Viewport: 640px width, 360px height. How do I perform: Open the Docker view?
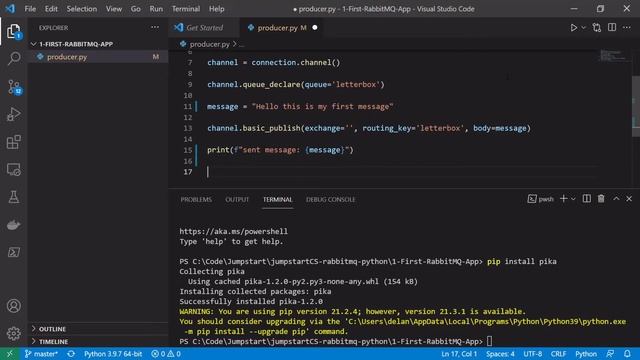click(x=13, y=225)
